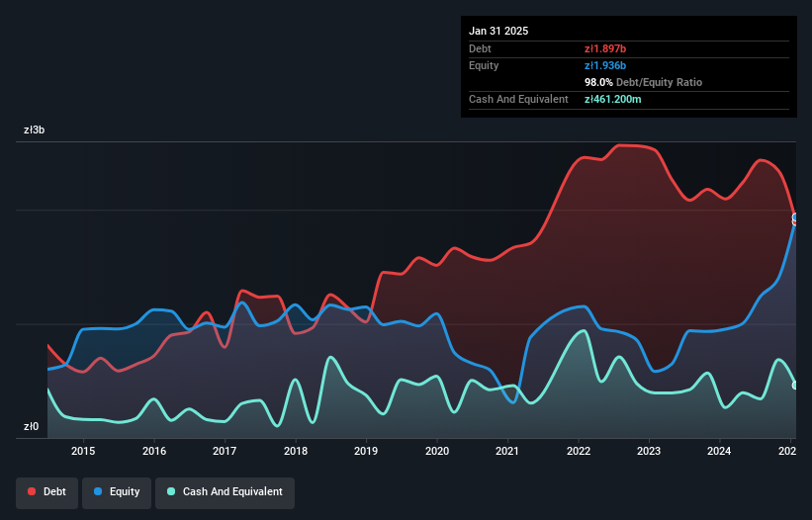Click the blue equity endpoint marker

795,217
